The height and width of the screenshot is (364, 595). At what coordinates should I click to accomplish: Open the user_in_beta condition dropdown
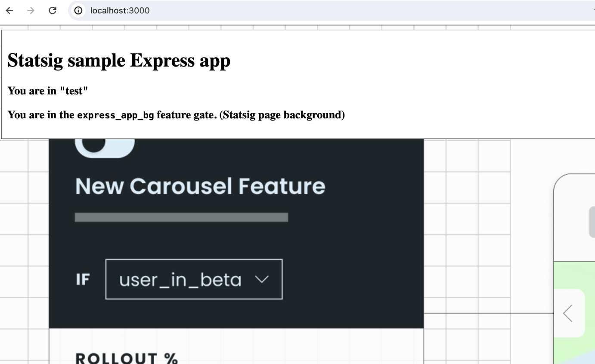coord(194,279)
